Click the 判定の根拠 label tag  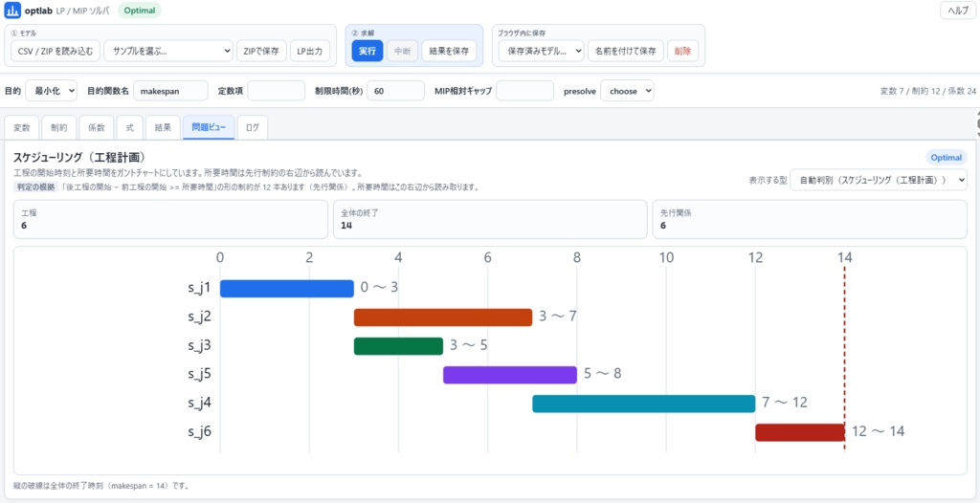[35, 186]
